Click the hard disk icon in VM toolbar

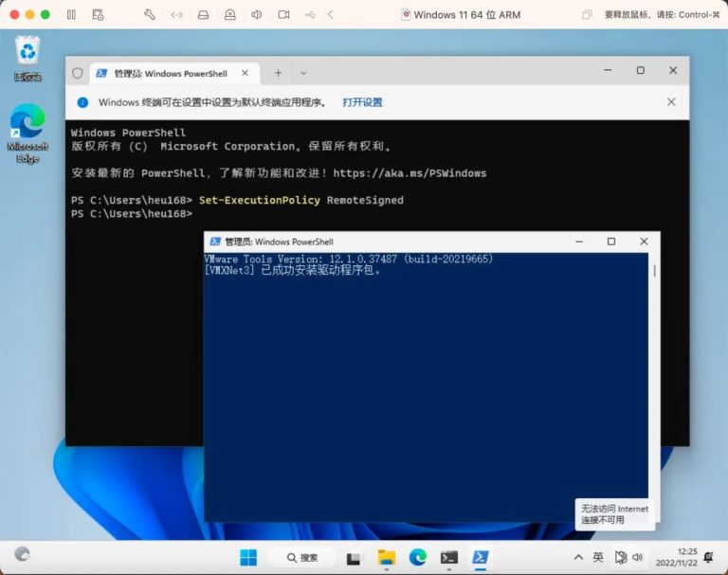(204, 15)
